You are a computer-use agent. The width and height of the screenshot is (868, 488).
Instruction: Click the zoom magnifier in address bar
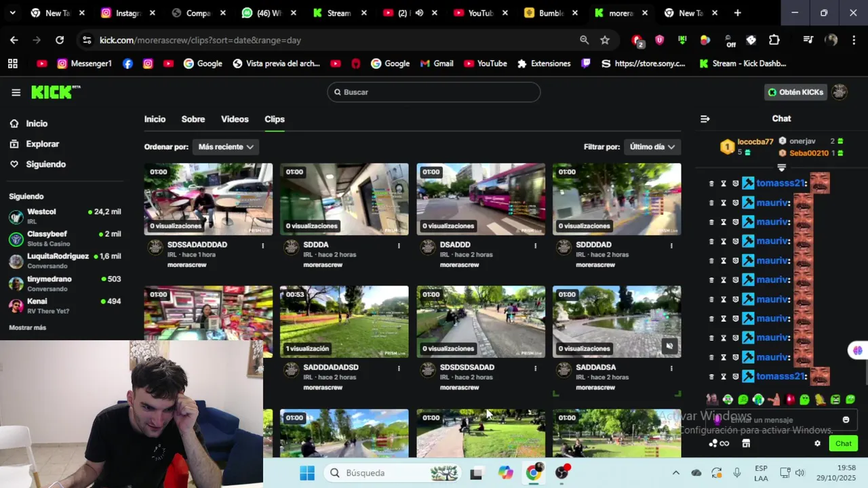coord(584,40)
